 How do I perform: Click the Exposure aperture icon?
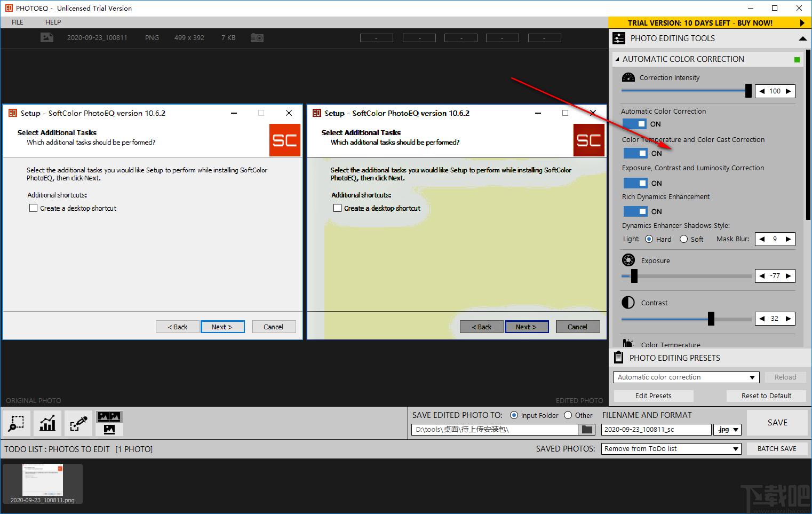coord(628,260)
